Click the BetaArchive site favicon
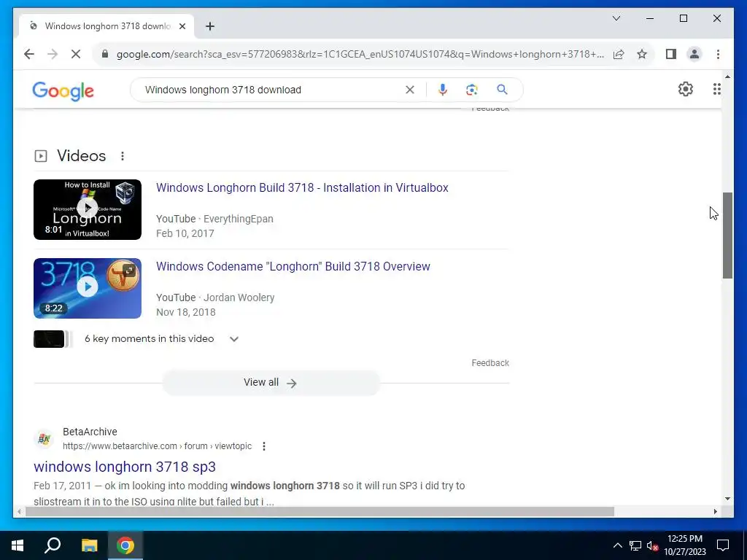Screen dimensions: 747x560 tap(44, 438)
